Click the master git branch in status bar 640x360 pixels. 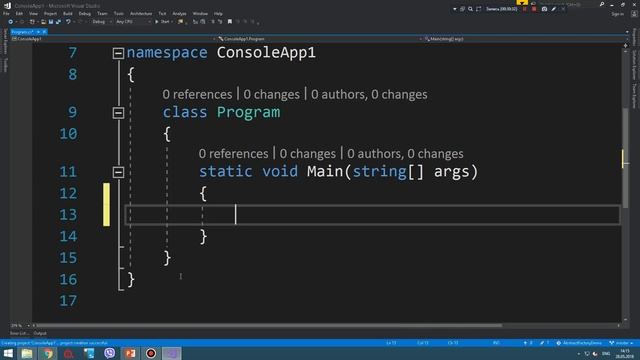click(621, 343)
